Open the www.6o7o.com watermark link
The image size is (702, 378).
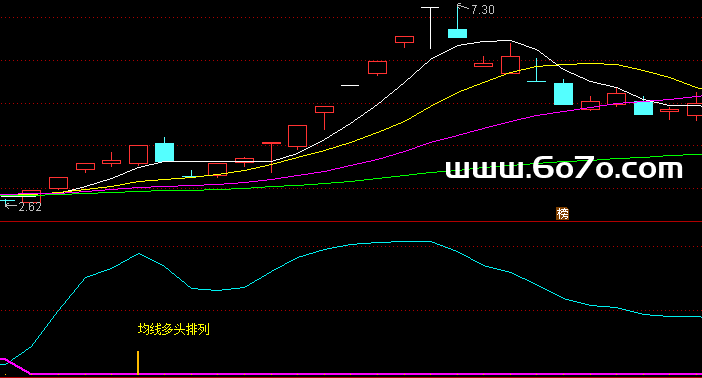pyautogui.click(x=564, y=168)
